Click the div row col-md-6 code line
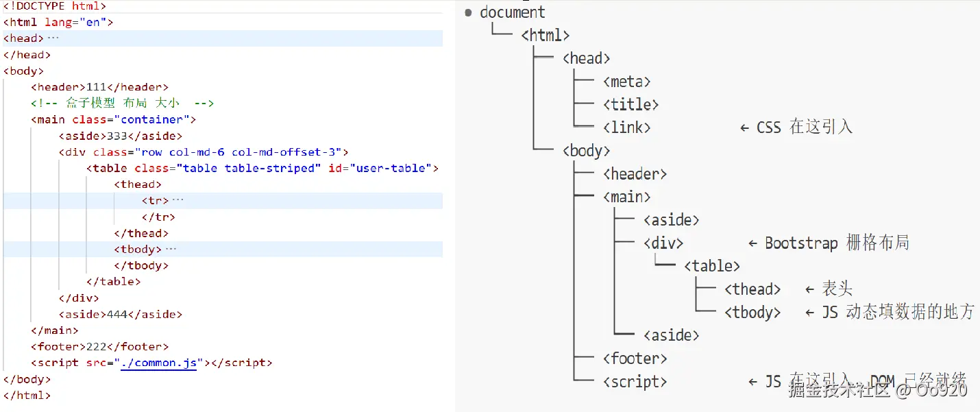The width and height of the screenshot is (980, 412). [204, 152]
